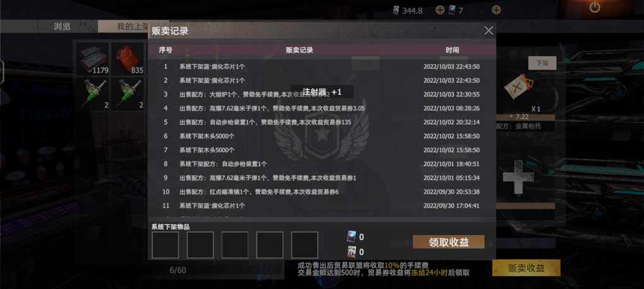Click the metal stock recipe item icon
Viewport: 644px width, 289px height.
tap(519, 86)
